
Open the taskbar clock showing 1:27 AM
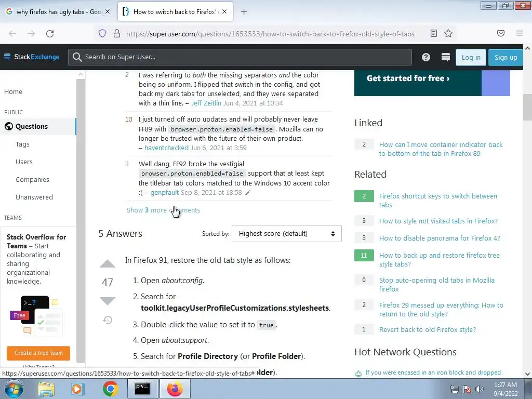(x=506, y=389)
